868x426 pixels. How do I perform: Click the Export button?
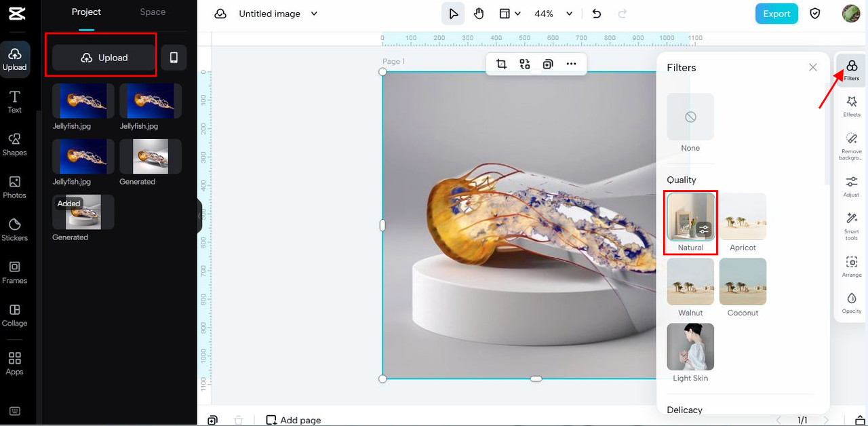776,14
